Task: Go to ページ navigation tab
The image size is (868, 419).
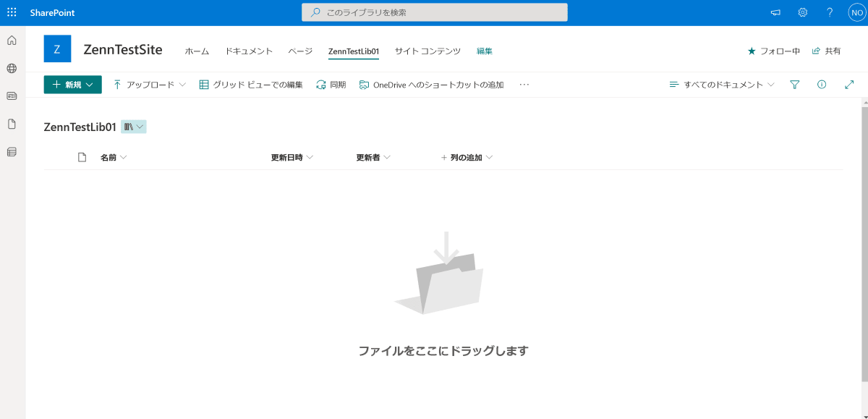Action: 300,51
